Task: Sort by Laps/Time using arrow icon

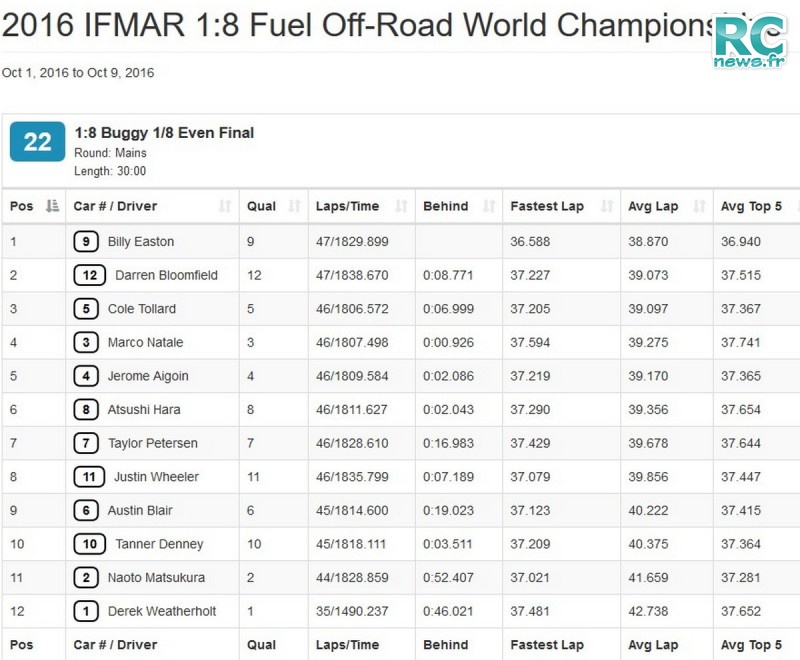Action: (x=402, y=206)
